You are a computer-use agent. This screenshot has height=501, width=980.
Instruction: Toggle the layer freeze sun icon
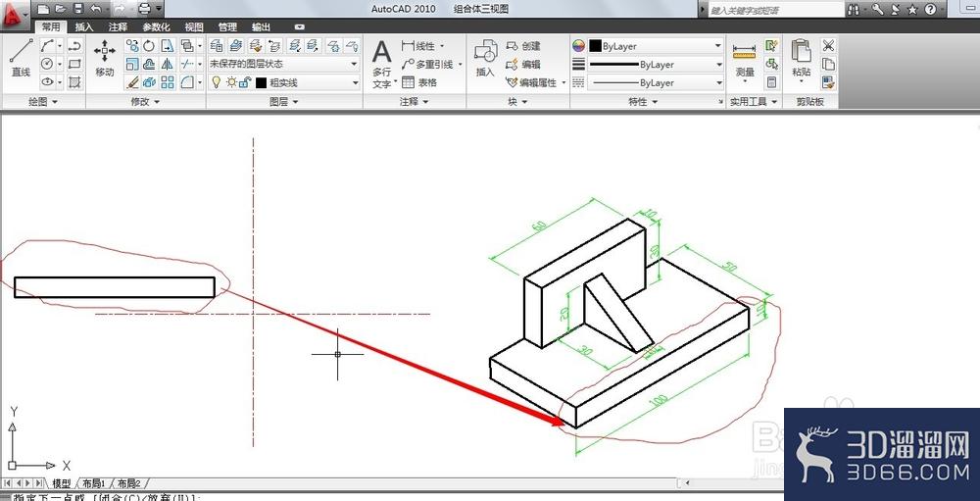[232, 82]
